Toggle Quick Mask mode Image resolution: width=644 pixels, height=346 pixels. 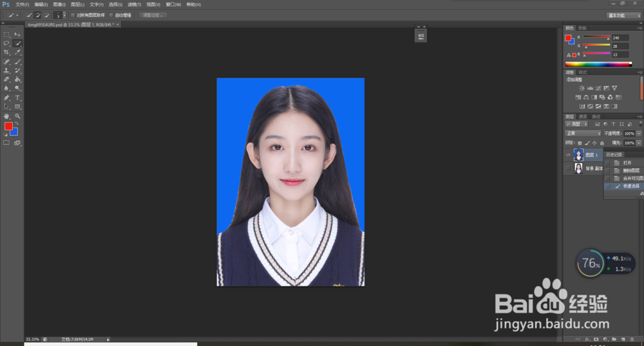pos(6,143)
